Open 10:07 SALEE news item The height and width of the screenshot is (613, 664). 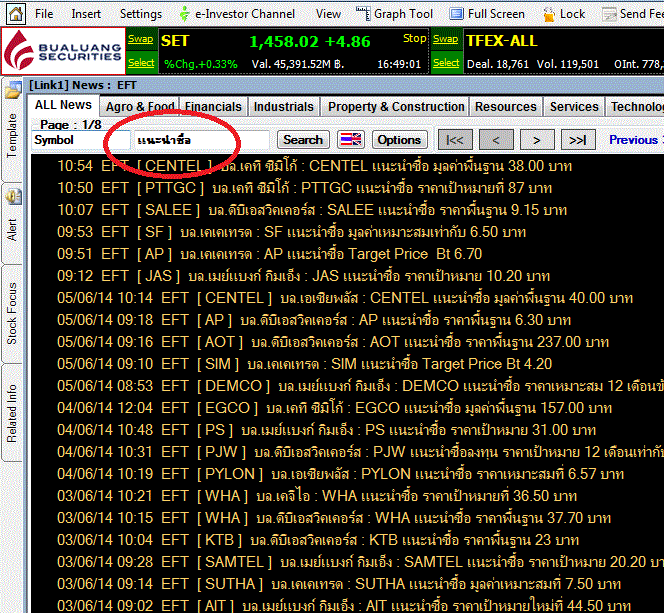[312, 210]
